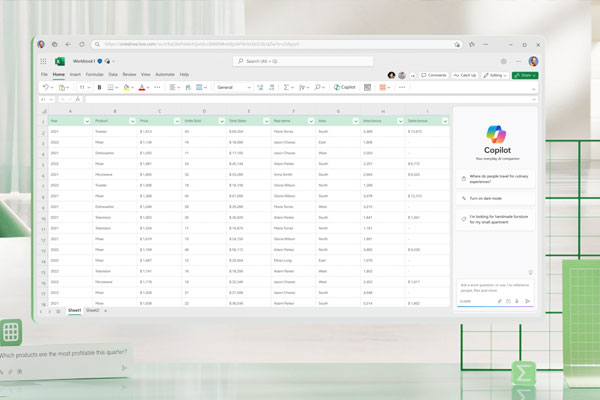600x400 pixels.
Task: Open the File menu
Action: pyautogui.click(x=44, y=74)
